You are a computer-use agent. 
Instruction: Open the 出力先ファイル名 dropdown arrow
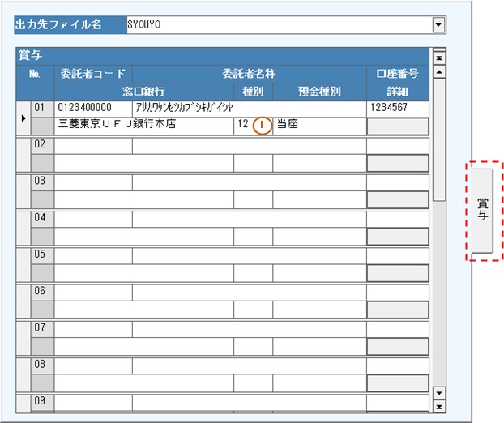tap(438, 25)
